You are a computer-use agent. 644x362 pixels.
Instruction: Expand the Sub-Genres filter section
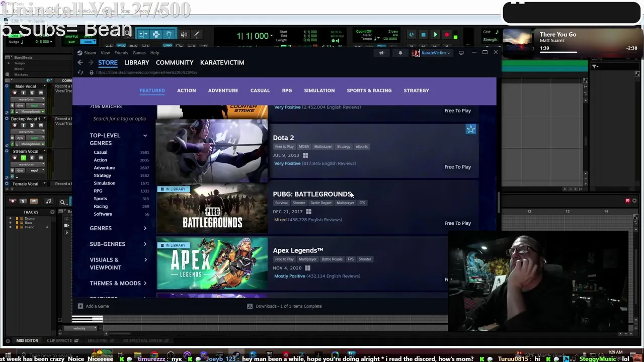145,244
